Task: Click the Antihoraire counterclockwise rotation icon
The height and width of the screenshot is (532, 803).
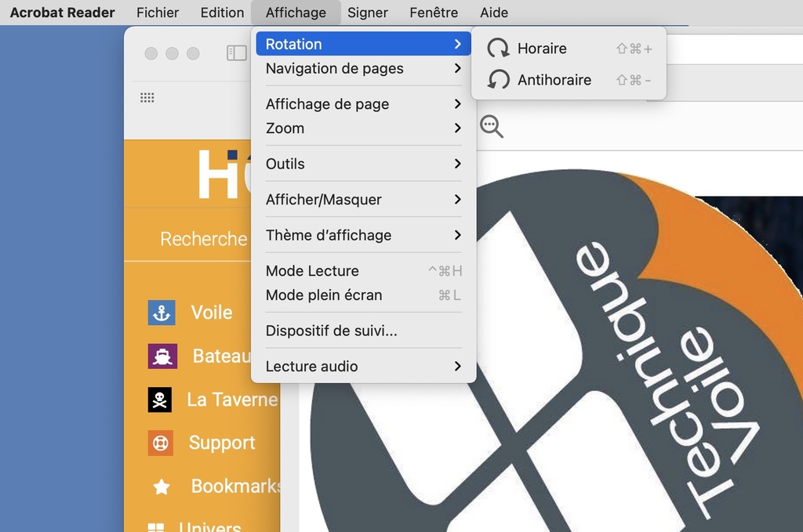Action: [498, 80]
